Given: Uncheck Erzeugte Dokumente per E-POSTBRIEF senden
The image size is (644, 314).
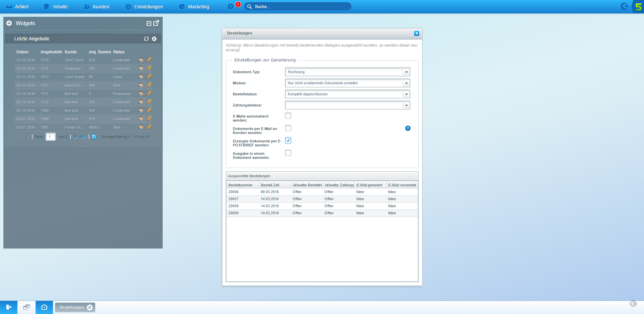Looking at the screenshot, I should tap(288, 140).
